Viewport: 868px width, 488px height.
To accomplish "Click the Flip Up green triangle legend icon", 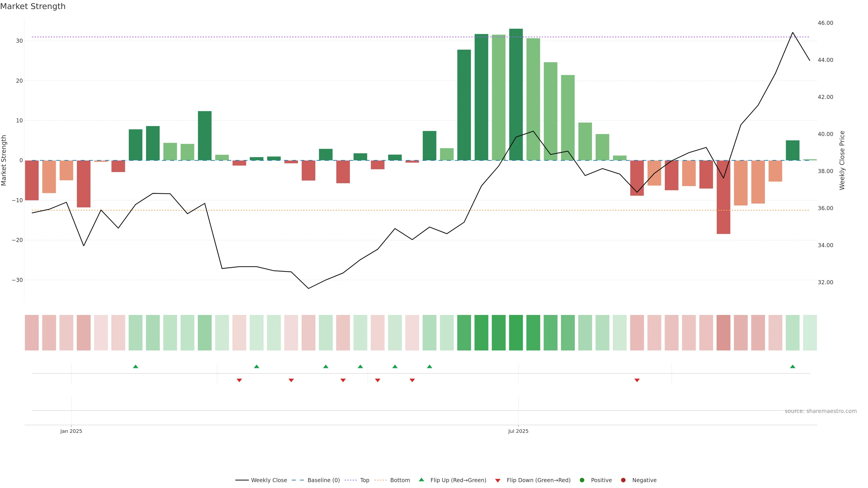I will 421,480.
